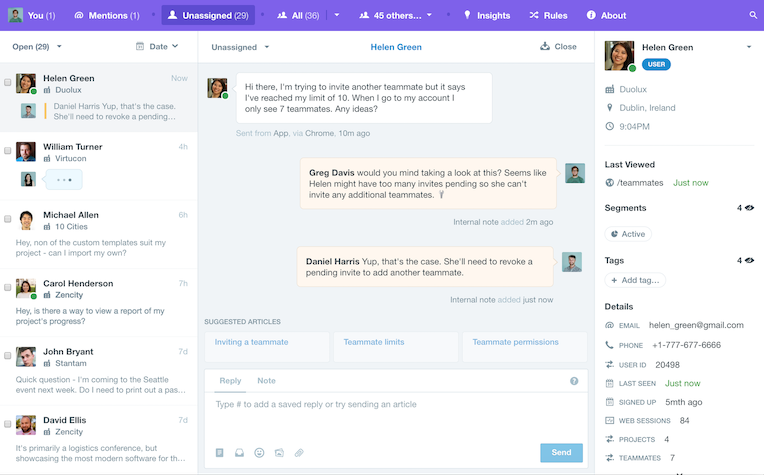Click the Active segment pie icon
The height and width of the screenshot is (475, 764).
tap(614, 234)
